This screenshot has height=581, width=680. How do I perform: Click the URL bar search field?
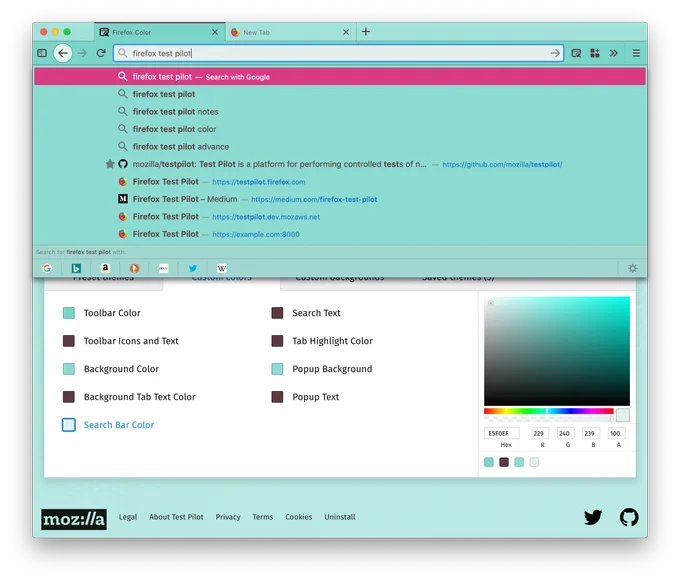[x=338, y=53]
